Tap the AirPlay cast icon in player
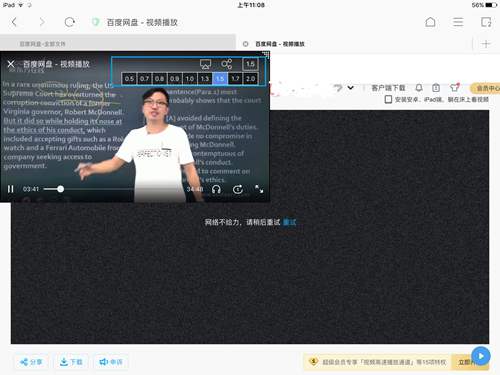Screen dimensions: 500x375 tap(205, 64)
